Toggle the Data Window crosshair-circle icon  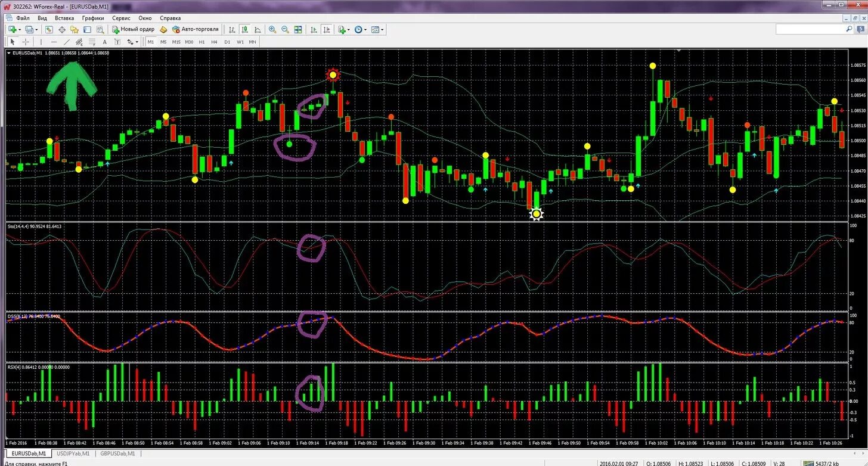(62, 29)
